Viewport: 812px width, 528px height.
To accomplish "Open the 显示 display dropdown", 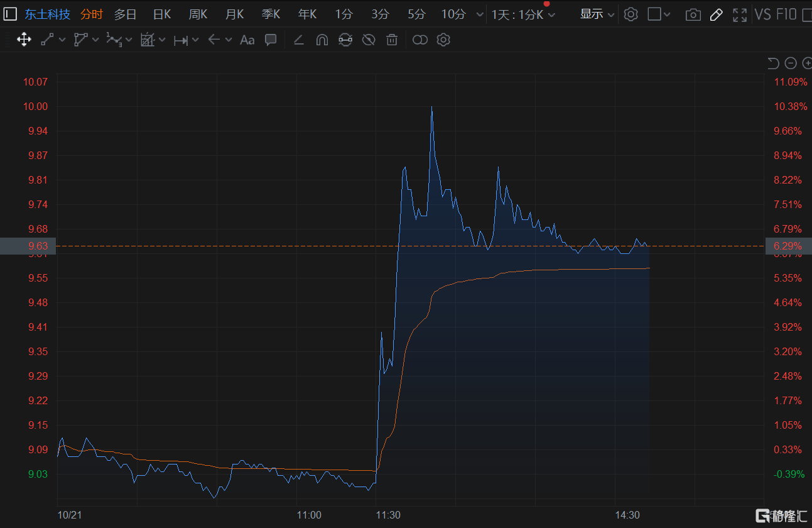I will (597, 14).
